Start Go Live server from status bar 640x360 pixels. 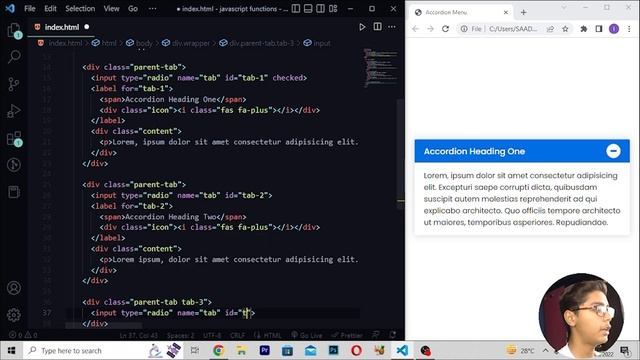pyautogui.click(x=307, y=335)
